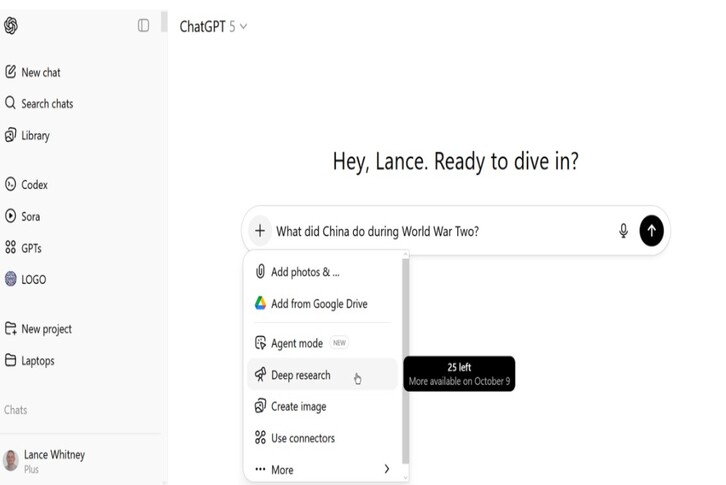The height and width of the screenshot is (485, 726).
Task: Click the Plus plan label
Action: click(31, 469)
